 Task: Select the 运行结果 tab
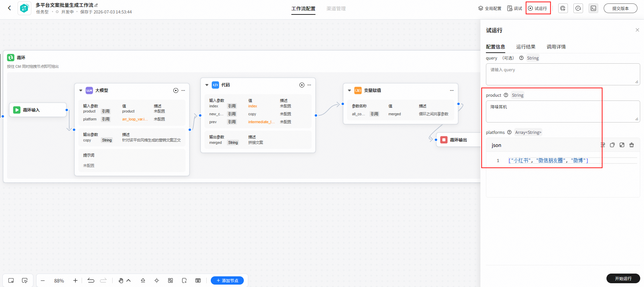[x=526, y=47]
